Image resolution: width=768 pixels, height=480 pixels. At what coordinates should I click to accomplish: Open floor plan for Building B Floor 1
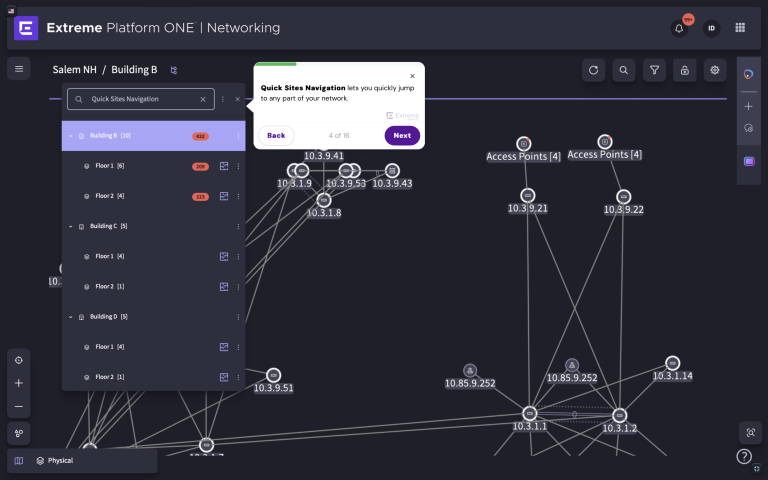(224, 166)
